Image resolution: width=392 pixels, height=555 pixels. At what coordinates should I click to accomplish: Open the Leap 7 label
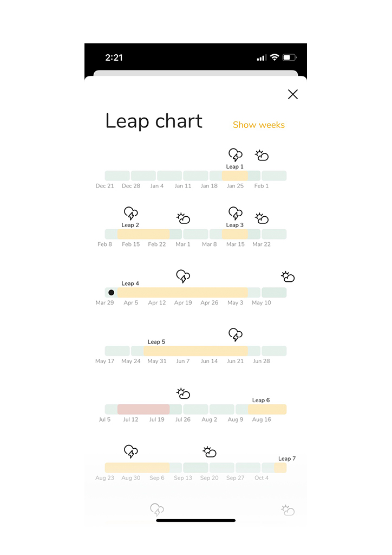click(286, 458)
